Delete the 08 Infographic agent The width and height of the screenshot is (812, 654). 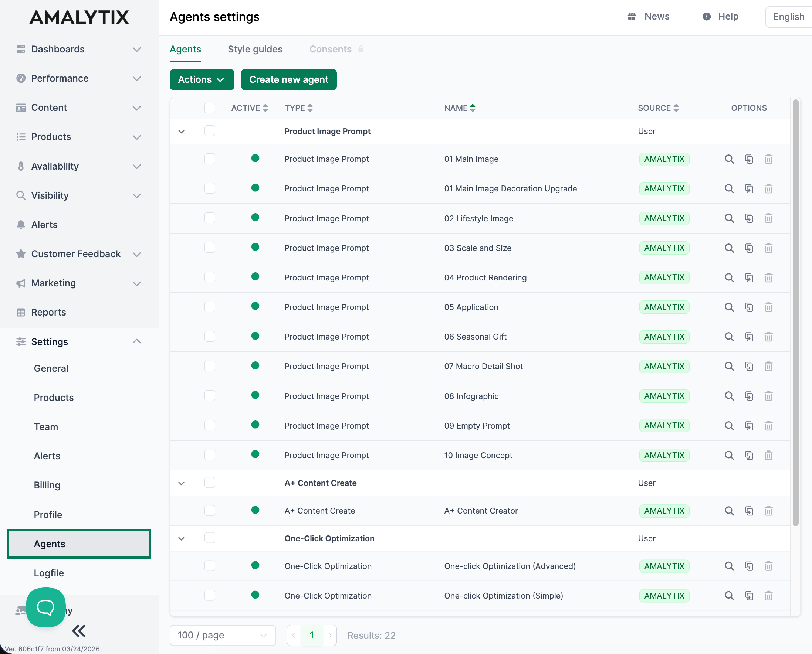[769, 396]
